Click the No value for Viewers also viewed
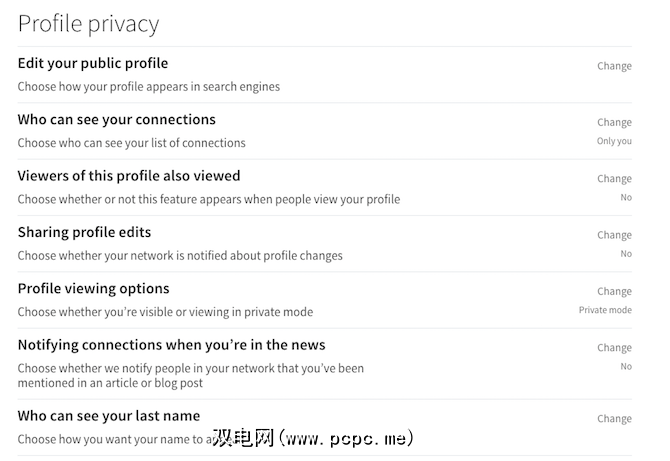 [x=626, y=198]
